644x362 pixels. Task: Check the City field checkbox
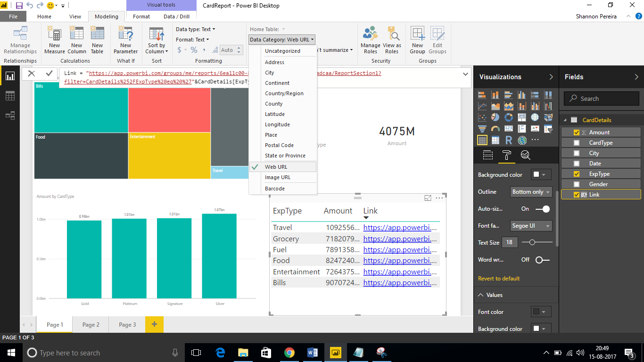(577, 153)
